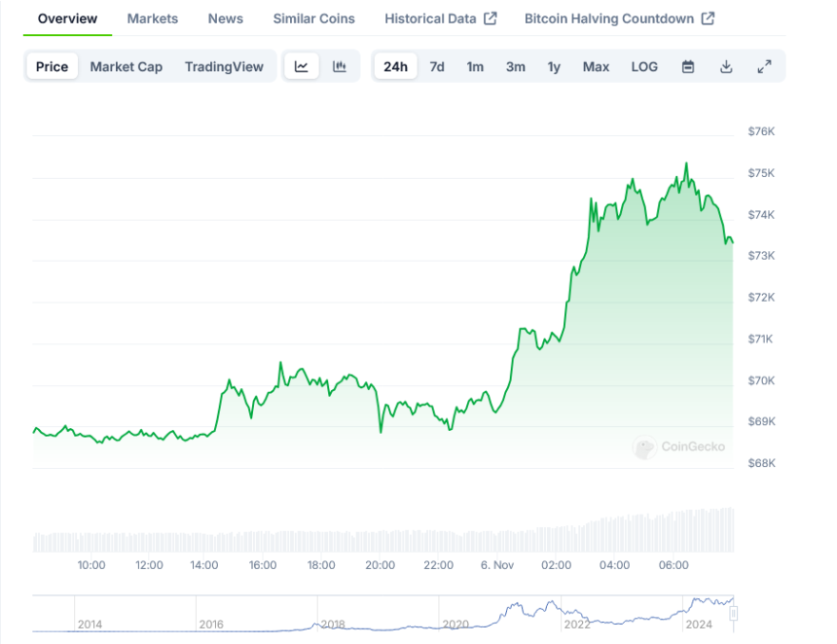Open the Similar Coins tab
837x644 pixels.
tap(313, 18)
